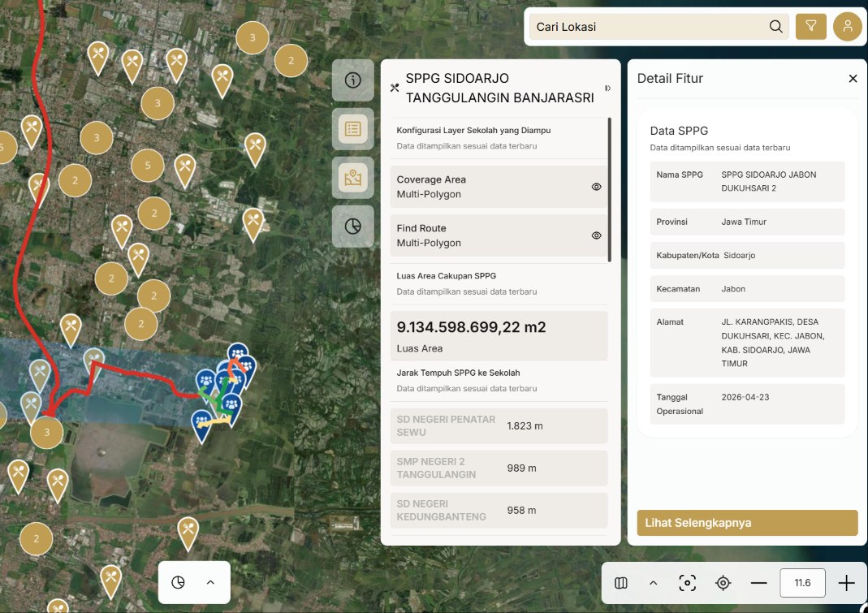Toggle Find Route layer visibility
The height and width of the screenshot is (613, 868).
(596, 235)
